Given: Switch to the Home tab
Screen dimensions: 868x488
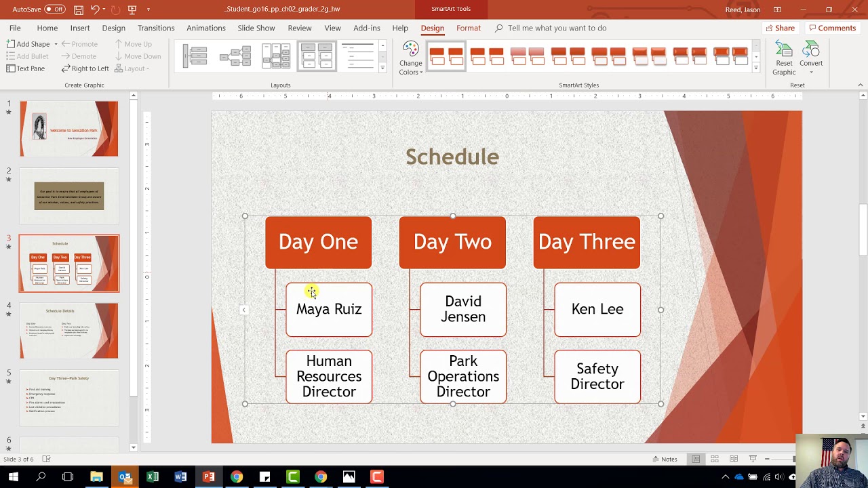Looking at the screenshot, I should [x=47, y=28].
